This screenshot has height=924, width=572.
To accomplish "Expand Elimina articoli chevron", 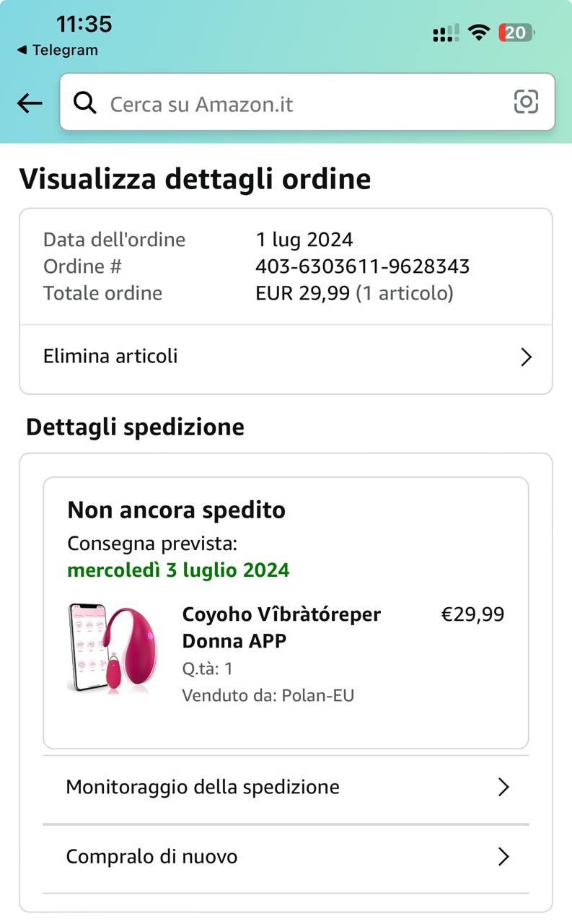I will (526, 357).
